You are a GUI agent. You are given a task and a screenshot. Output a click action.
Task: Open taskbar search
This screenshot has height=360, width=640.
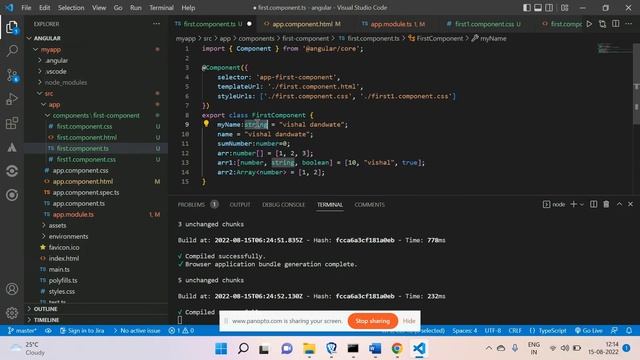[x=243, y=349]
